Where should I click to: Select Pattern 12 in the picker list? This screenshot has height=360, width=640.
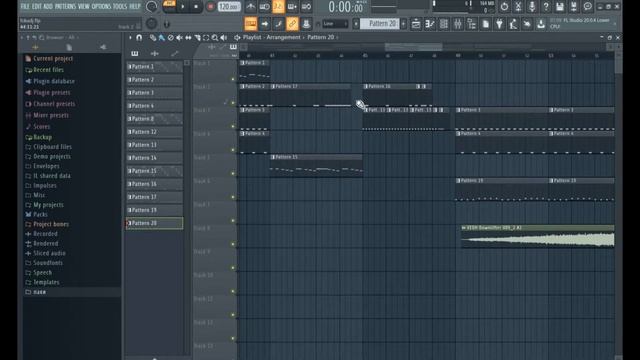click(x=155, y=132)
